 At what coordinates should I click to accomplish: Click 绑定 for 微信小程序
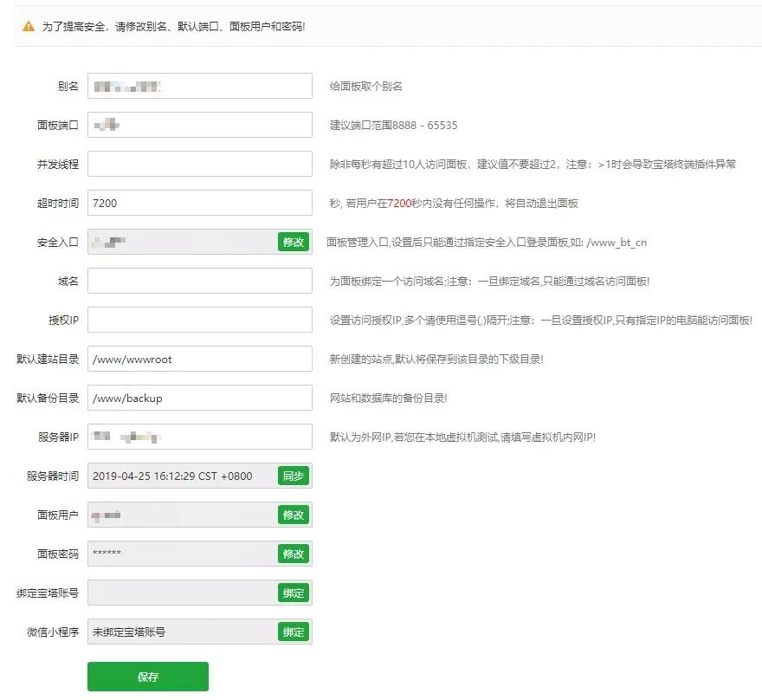294,632
